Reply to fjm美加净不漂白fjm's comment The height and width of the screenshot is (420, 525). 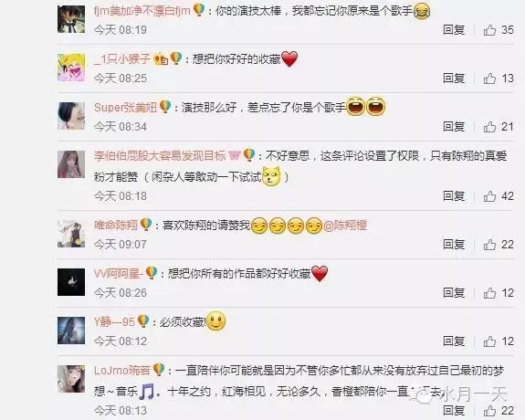tap(454, 30)
